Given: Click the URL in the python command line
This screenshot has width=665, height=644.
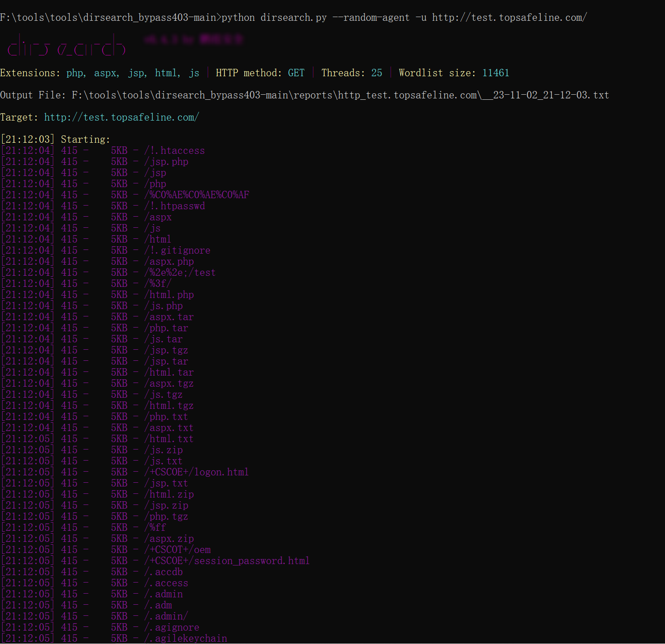Looking at the screenshot, I should click(509, 18).
